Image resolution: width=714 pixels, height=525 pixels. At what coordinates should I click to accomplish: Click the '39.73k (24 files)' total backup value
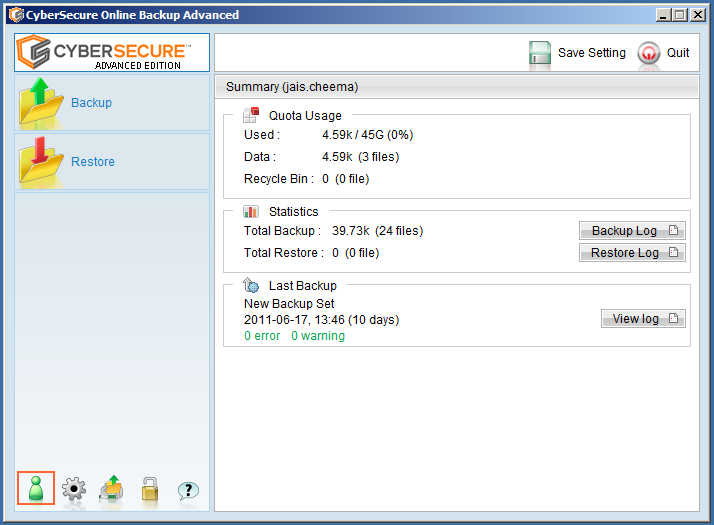pos(377,231)
